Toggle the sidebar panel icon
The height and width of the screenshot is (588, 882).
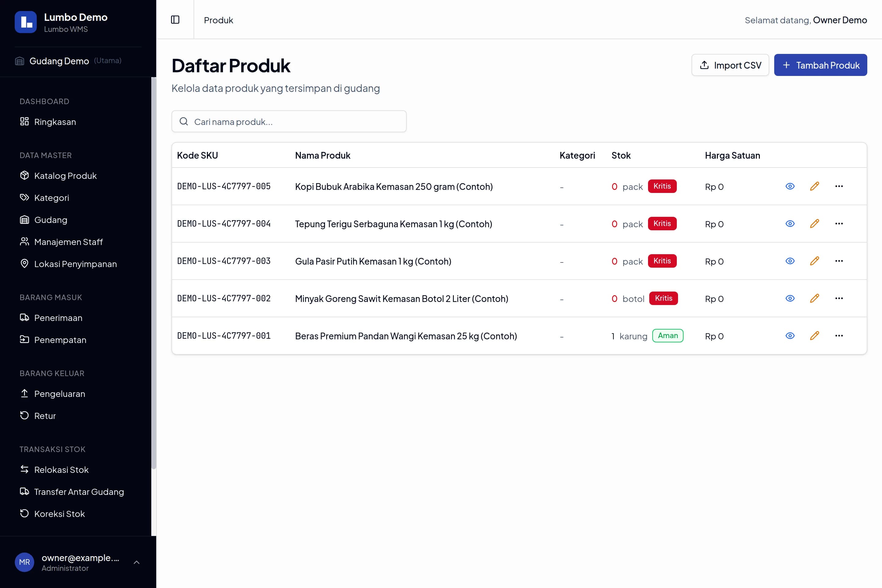tap(175, 20)
